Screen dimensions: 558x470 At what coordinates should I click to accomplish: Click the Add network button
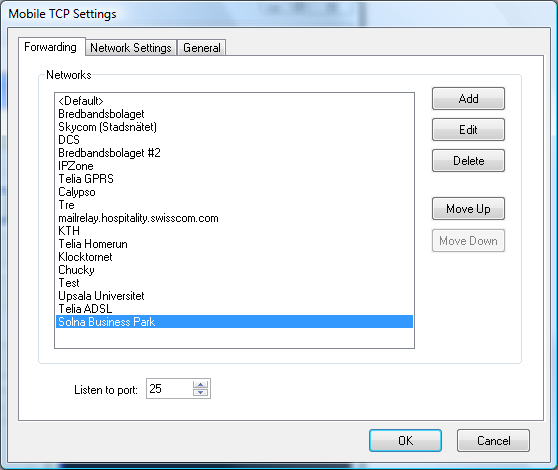tap(468, 99)
